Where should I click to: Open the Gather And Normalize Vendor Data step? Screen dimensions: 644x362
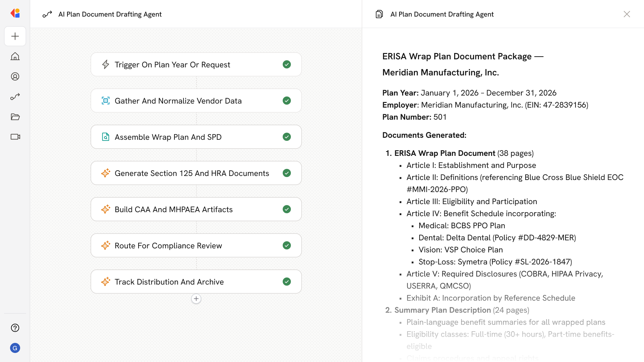pyautogui.click(x=178, y=101)
